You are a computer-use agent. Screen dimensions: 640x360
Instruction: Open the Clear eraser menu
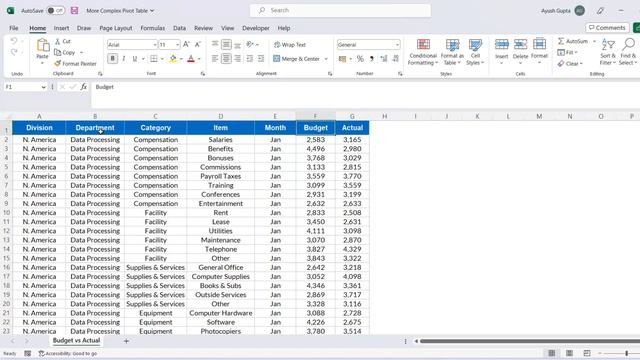[571, 64]
